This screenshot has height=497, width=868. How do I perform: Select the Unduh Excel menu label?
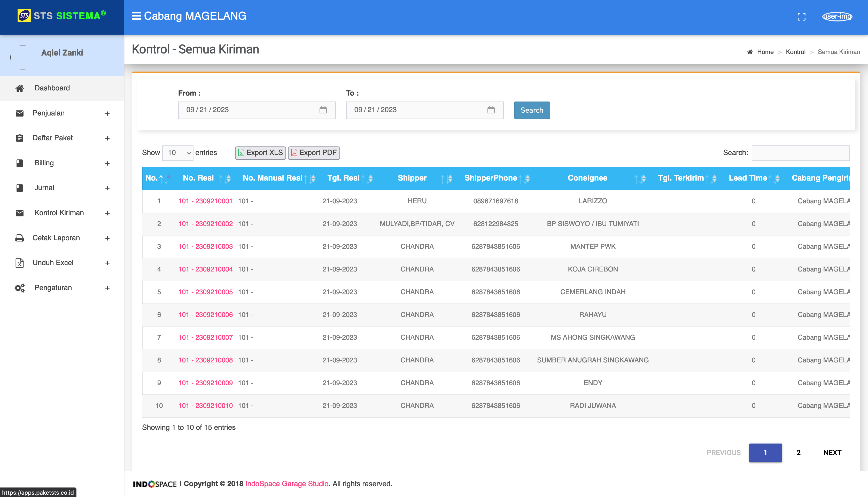53,262
